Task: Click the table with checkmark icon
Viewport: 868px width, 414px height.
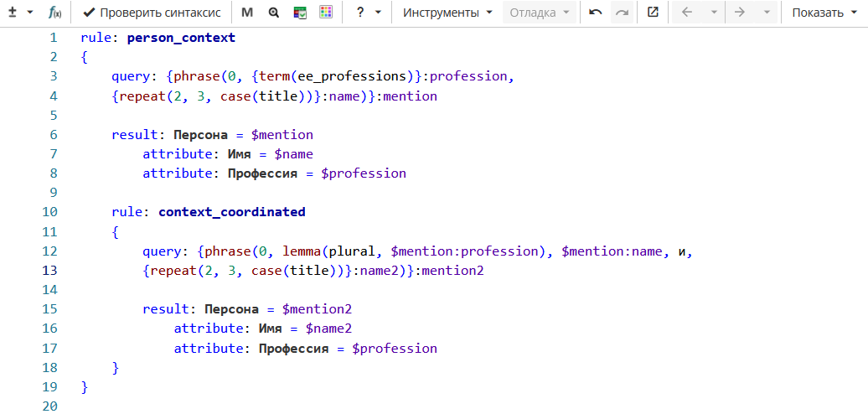Action: 300,13
